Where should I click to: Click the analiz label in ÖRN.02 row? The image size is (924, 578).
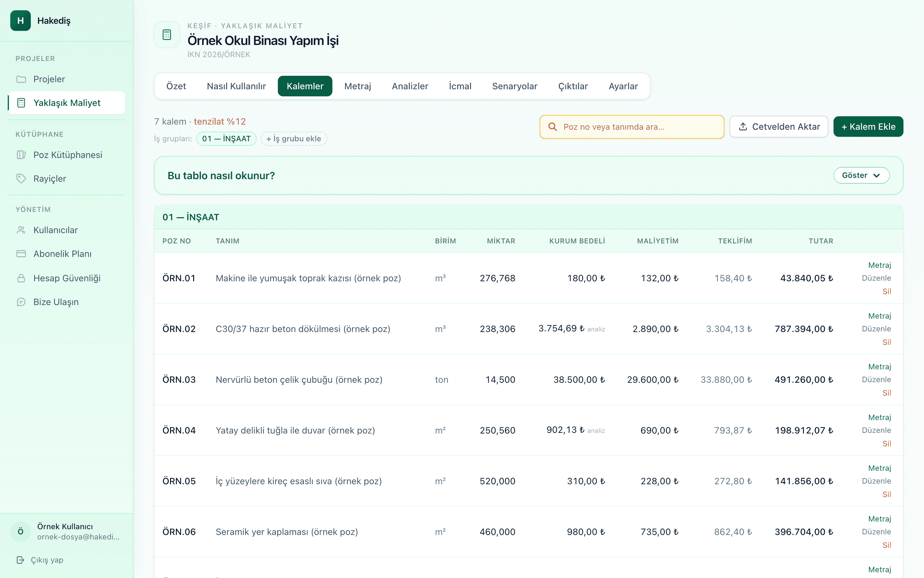(596, 329)
